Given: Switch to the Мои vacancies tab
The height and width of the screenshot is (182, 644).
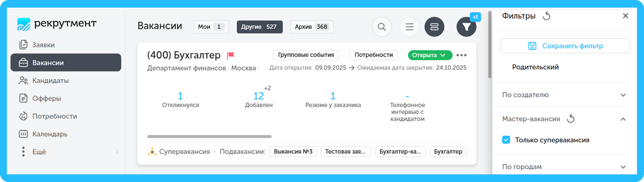Looking at the screenshot, I should pyautogui.click(x=211, y=27).
